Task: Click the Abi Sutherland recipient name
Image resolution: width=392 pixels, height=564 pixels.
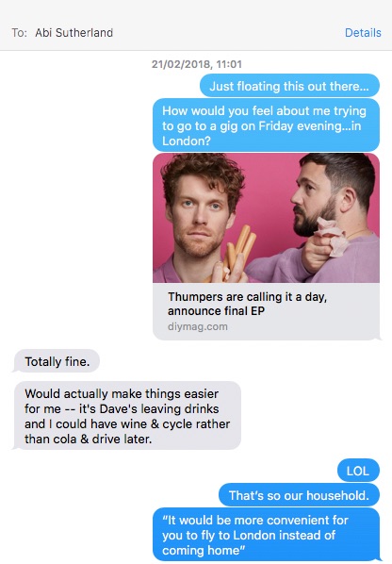Action: coord(74,33)
